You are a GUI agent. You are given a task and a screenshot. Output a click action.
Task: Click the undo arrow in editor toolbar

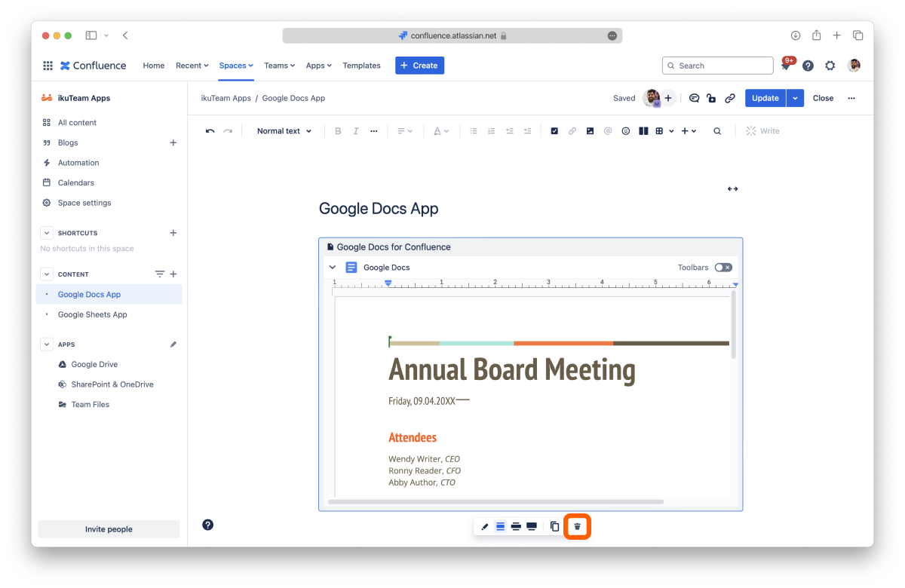(x=210, y=131)
